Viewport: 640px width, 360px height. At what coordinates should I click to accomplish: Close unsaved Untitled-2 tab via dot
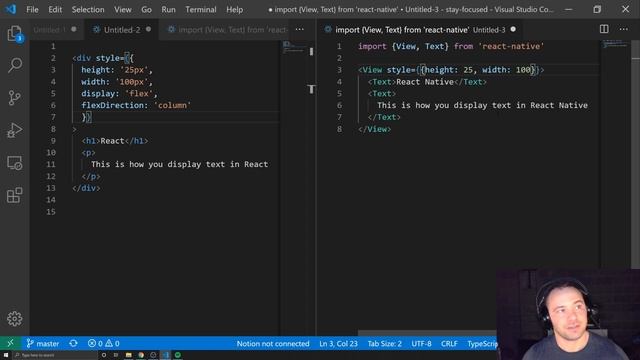pyautogui.click(x=149, y=29)
